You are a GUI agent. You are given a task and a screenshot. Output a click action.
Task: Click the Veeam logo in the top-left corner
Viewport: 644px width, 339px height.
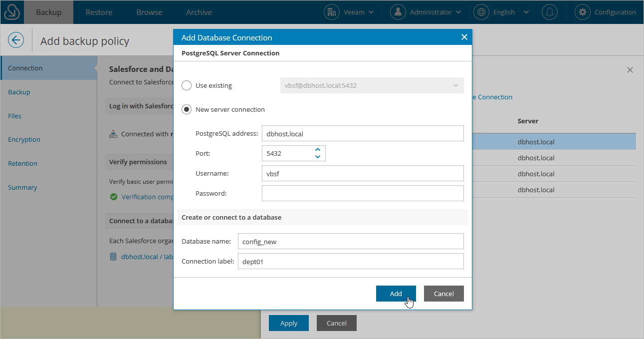click(11, 11)
